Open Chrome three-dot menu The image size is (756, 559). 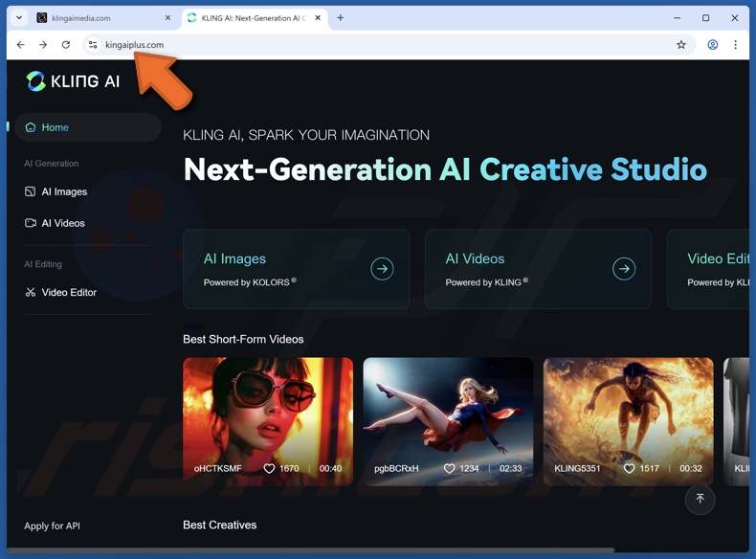[735, 45]
